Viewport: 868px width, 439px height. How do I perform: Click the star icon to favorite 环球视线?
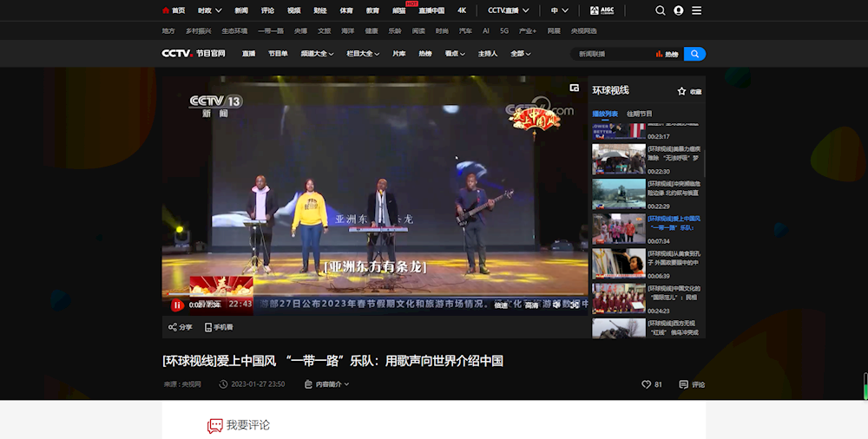(x=681, y=91)
